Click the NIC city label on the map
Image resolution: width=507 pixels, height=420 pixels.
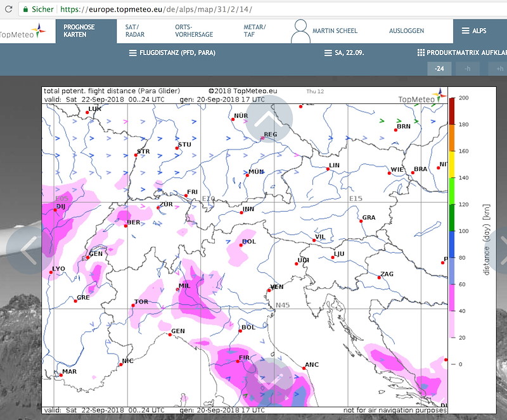point(128,361)
